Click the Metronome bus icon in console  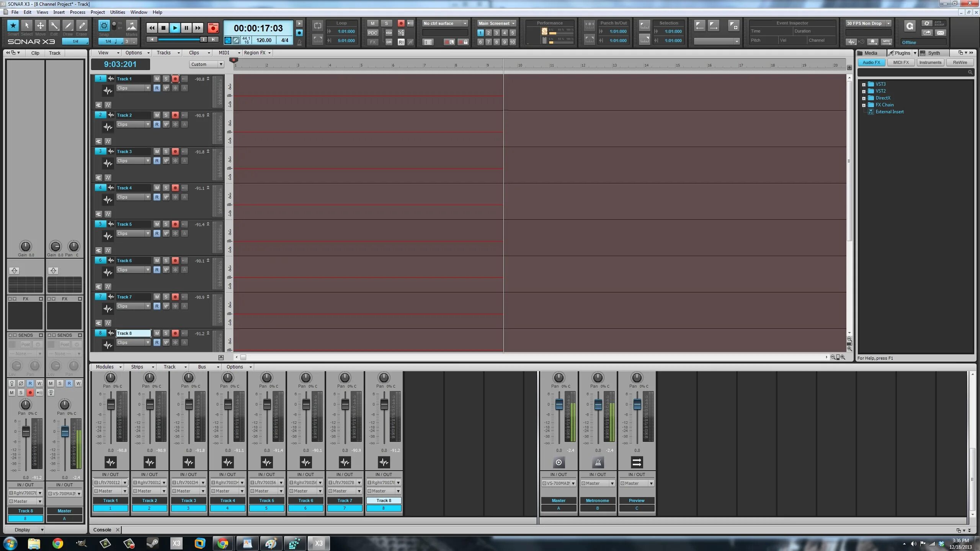click(x=598, y=463)
